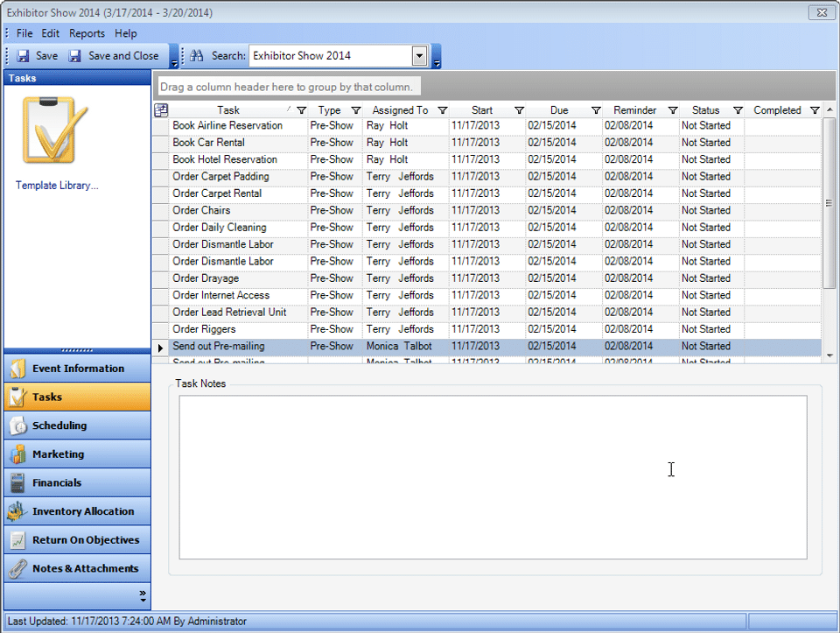Sort by the Assigned To column header
The image size is (840, 633).
[400, 110]
